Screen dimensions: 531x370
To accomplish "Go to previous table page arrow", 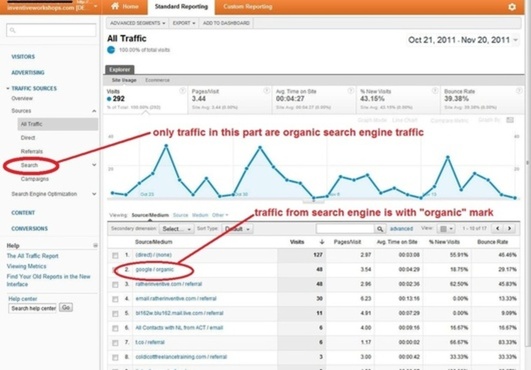I will (497, 228).
